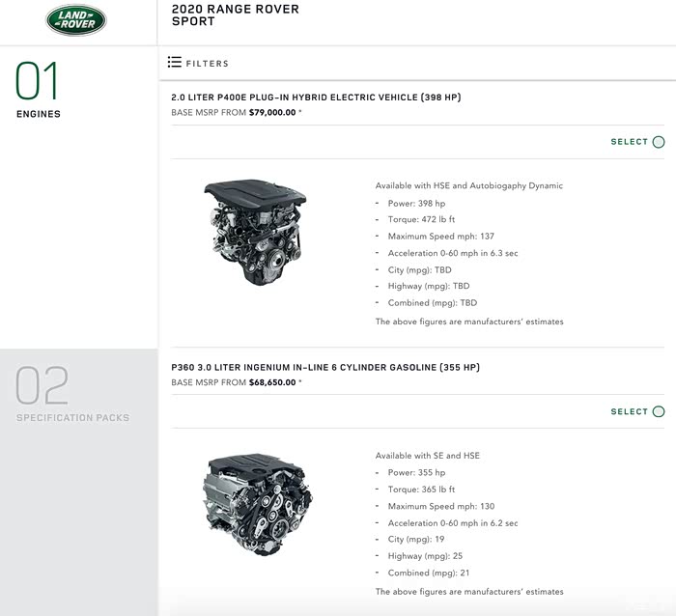Click manufacturers' estimates note under the P360 engine

click(x=469, y=592)
